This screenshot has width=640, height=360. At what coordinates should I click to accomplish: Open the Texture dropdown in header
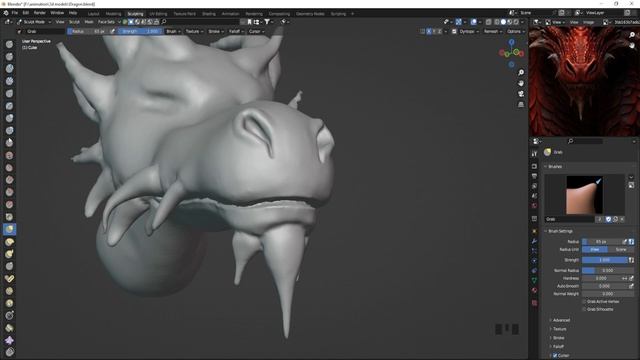pyautogui.click(x=194, y=31)
